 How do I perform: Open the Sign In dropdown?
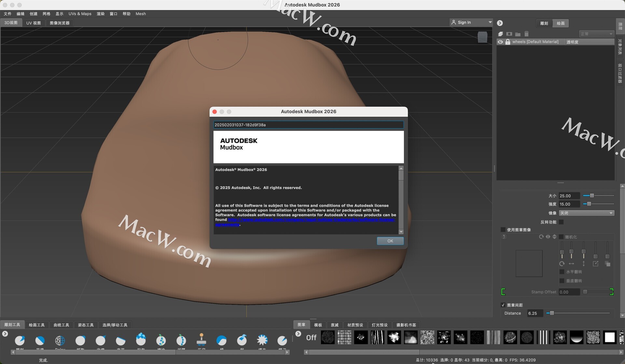tap(471, 22)
